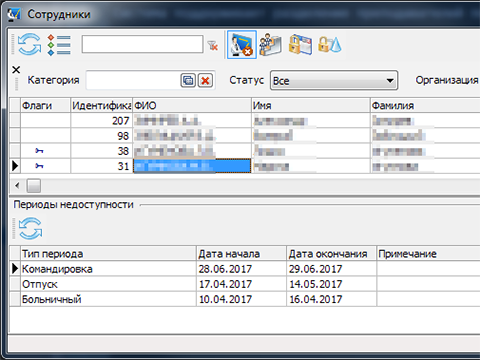The image size is (480, 360).
Task: Click horizontal scrollbar thumb of employees grid
Action: point(34,186)
